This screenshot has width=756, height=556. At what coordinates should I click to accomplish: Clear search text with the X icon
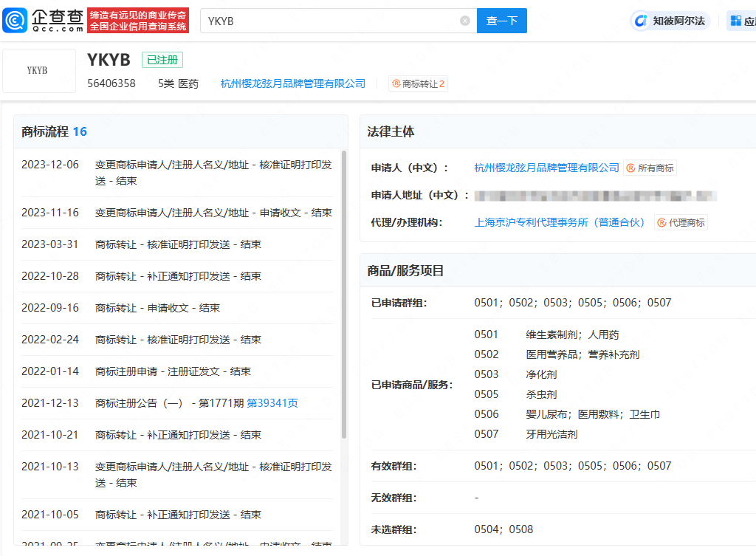point(465,21)
